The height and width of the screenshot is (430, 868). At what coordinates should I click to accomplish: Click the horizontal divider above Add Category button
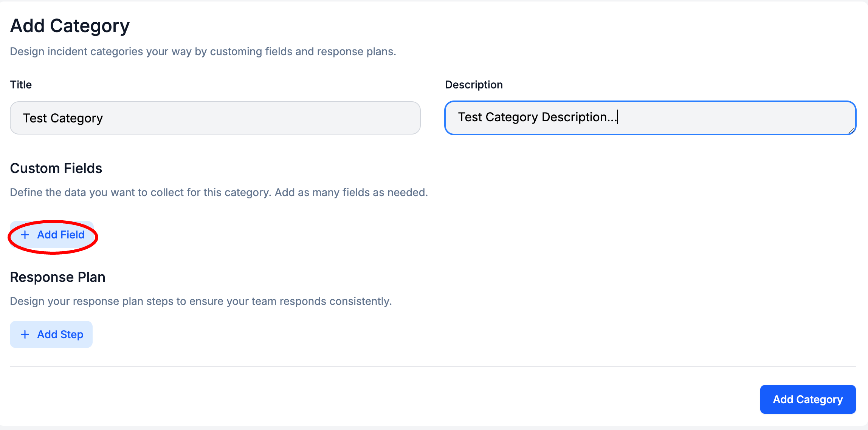[432, 366]
